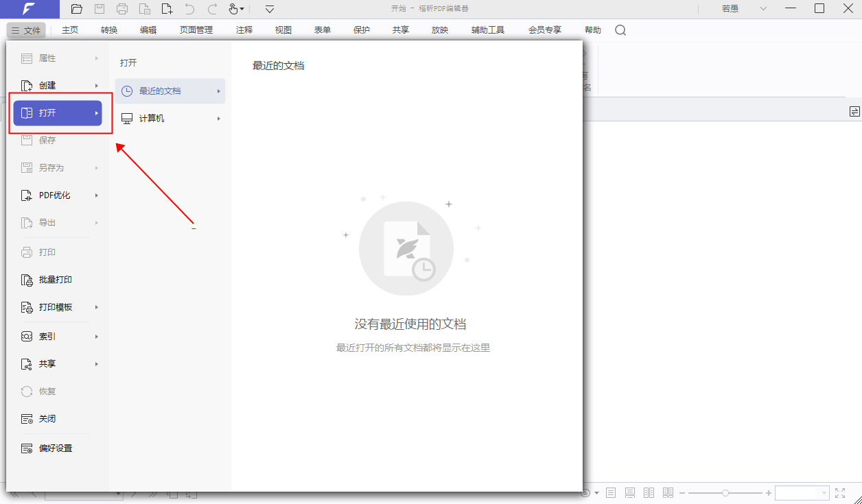Viewport: 862px width, 504px height.
Task: Expand the 创建 submenu arrow
Action: 96,85
